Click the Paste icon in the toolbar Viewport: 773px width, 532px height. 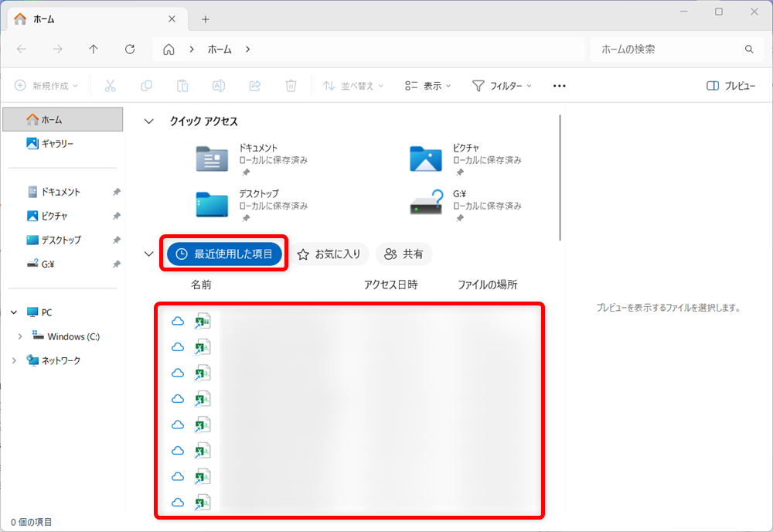(182, 86)
